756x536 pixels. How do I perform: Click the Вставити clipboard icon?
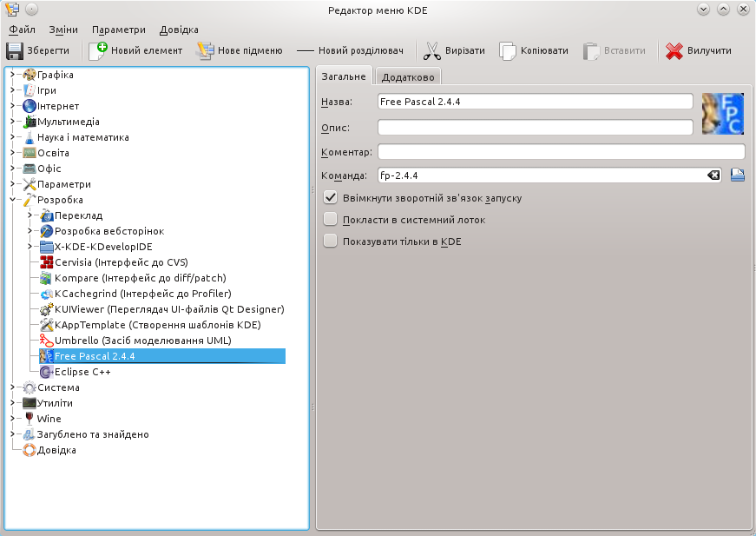click(591, 50)
